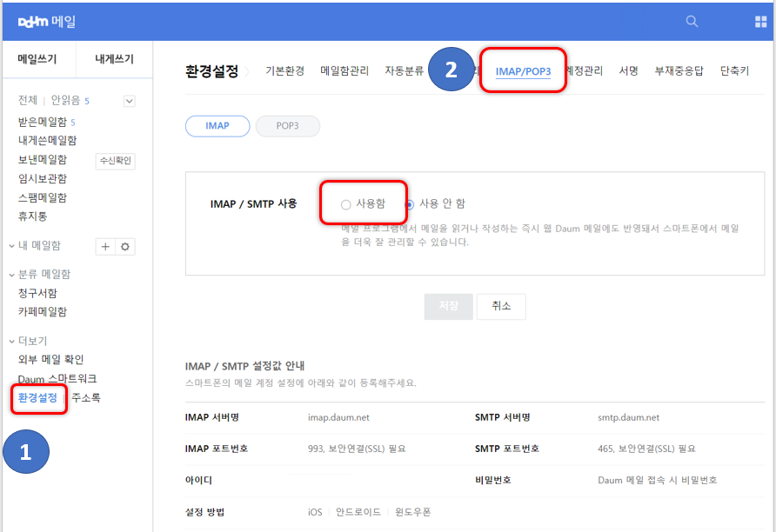
Task: Show 전체 mail filter
Action: coord(28,100)
